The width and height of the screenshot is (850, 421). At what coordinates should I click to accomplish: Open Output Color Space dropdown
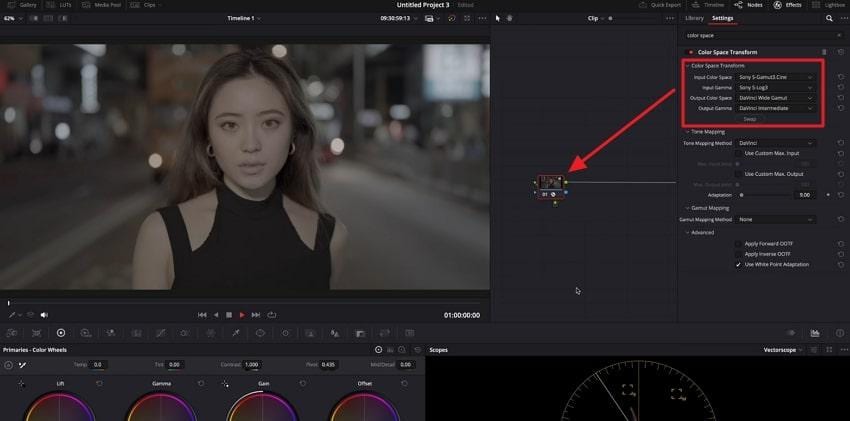[775, 98]
